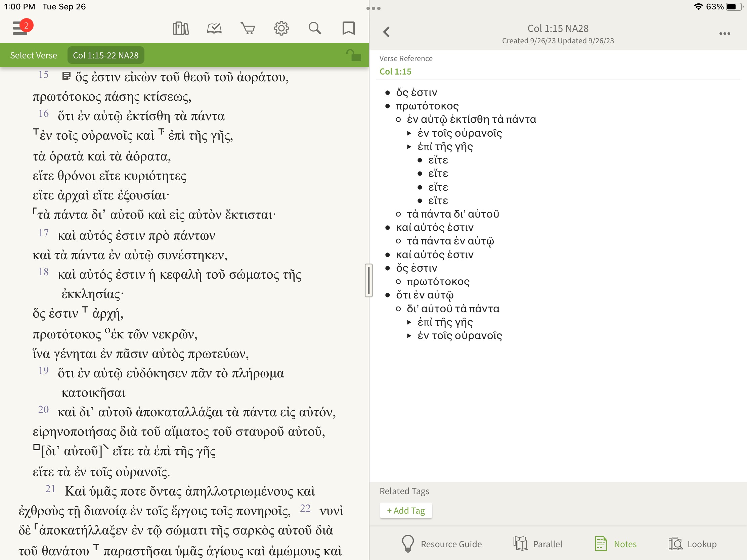Viewport: 747px width, 560px height.
Task: Tap verse number 19
Action: point(44,371)
